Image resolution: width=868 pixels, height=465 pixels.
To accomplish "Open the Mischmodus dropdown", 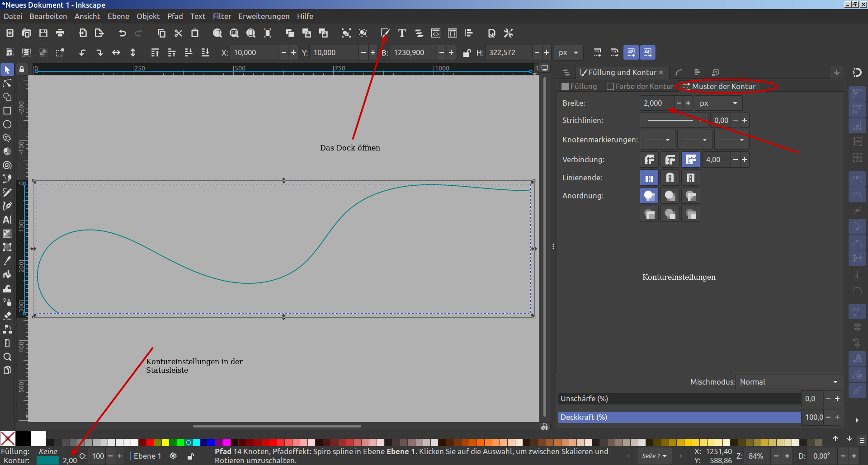I will tap(788, 382).
